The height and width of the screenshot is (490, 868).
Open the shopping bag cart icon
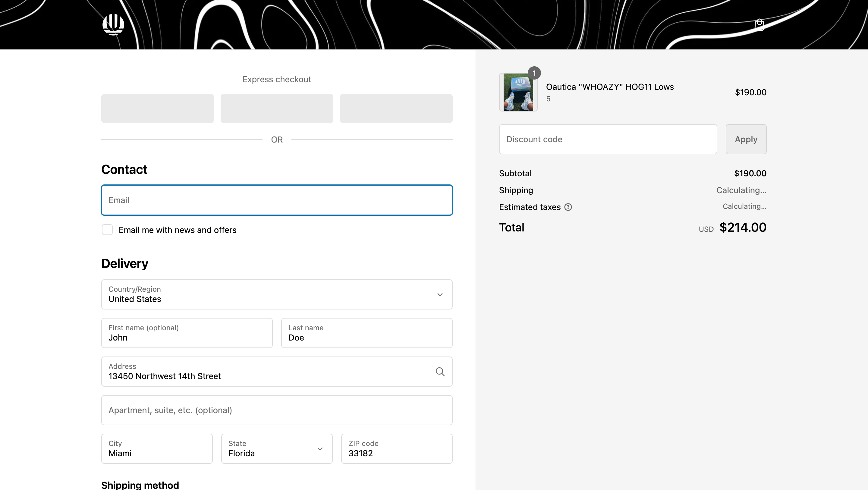pyautogui.click(x=759, y=25)
